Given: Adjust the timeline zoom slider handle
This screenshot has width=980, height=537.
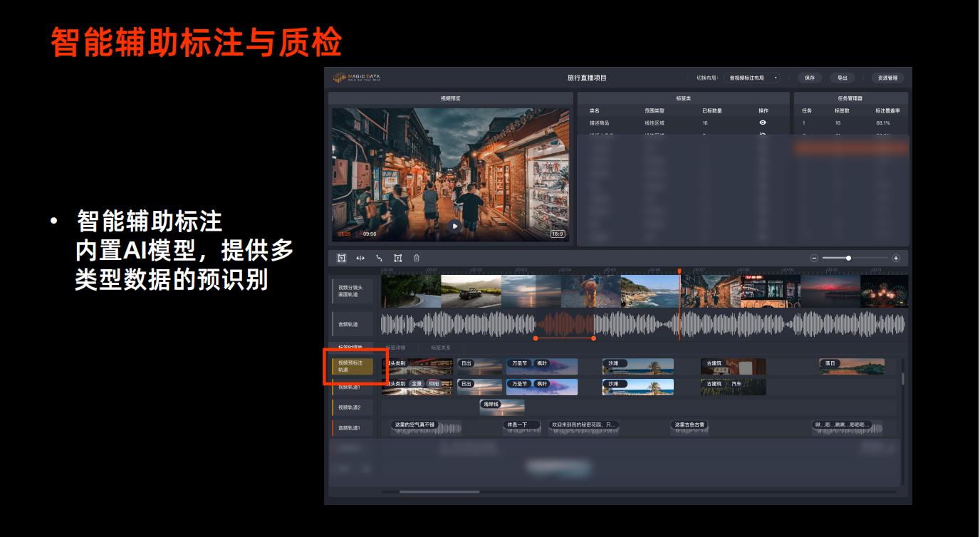Looking at the screenshot, I should 848,259.
